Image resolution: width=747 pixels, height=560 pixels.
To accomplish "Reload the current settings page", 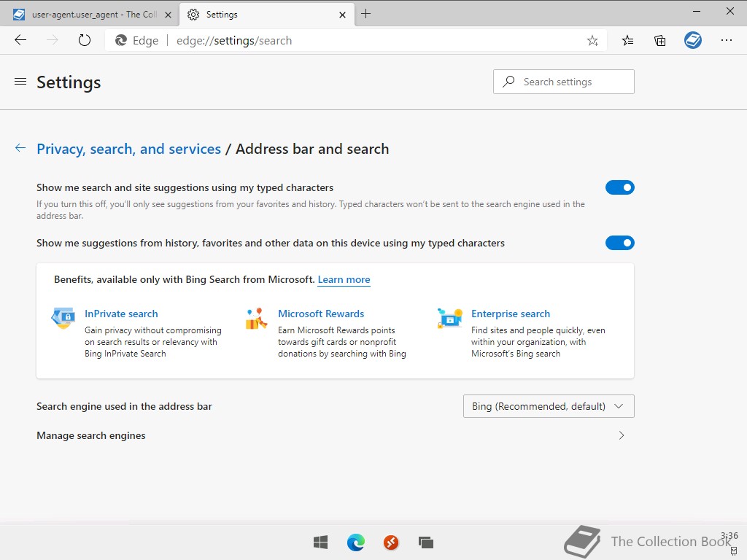I will [85, 40].
